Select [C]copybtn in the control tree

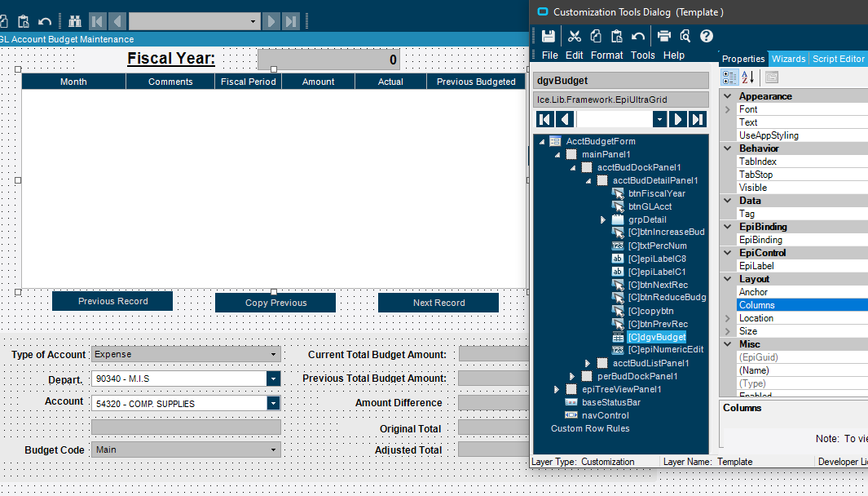click(x=650, y=311)
